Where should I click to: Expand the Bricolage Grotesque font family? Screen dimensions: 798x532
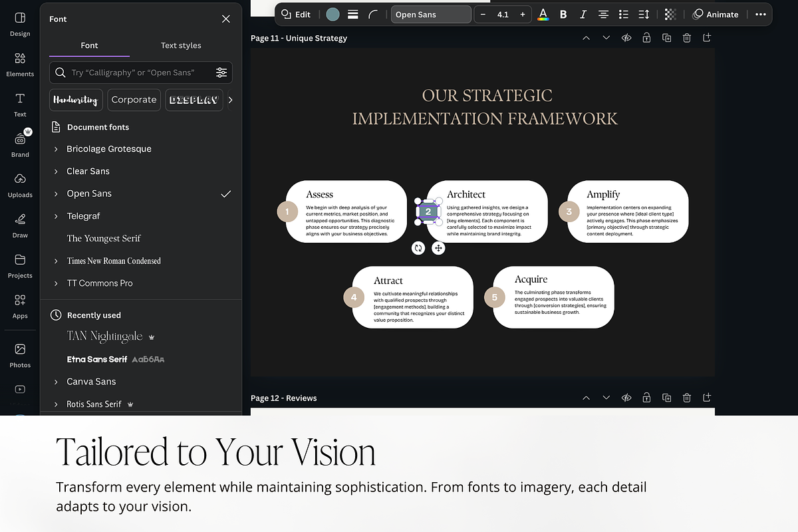pyautogui.click(x=56, y=149)
